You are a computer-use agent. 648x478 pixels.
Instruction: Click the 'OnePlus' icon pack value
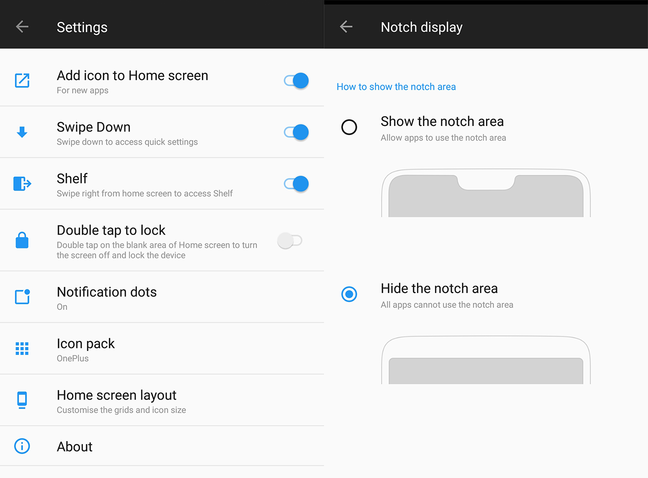pos(73,359)
